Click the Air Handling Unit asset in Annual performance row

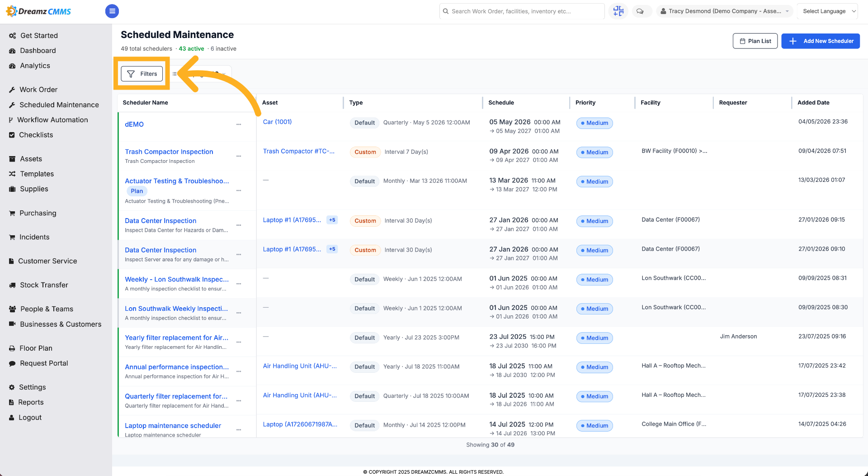pos(300,366)
